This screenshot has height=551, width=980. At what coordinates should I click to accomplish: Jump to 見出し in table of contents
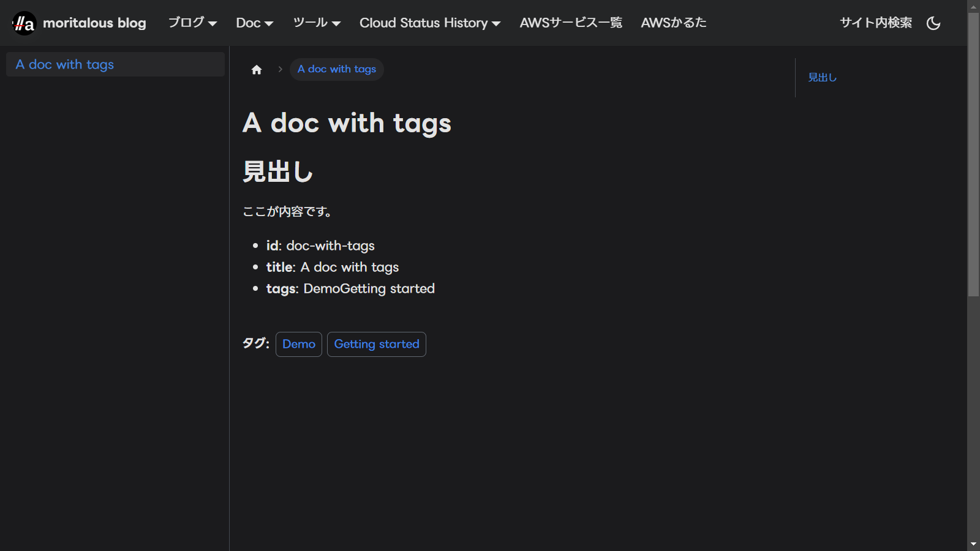point(822,78)
